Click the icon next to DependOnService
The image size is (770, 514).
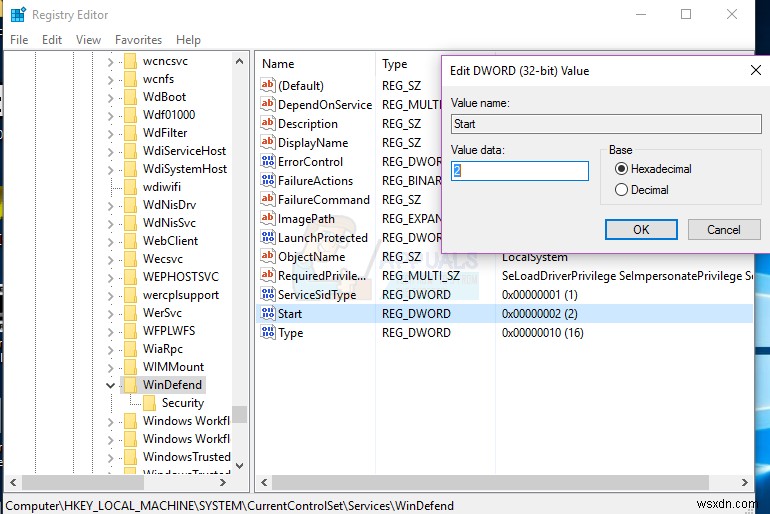tap(268, 104)
